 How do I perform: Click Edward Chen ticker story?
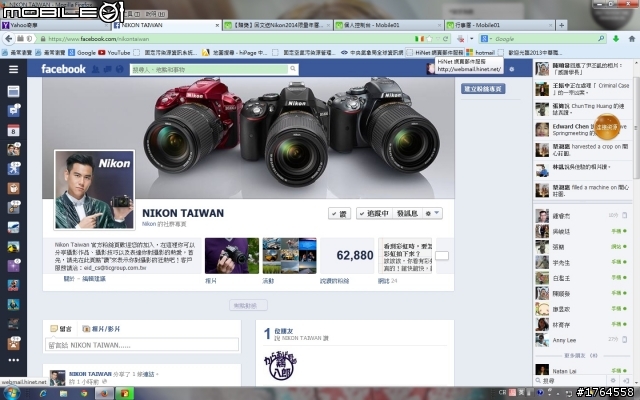coord(582,129)
